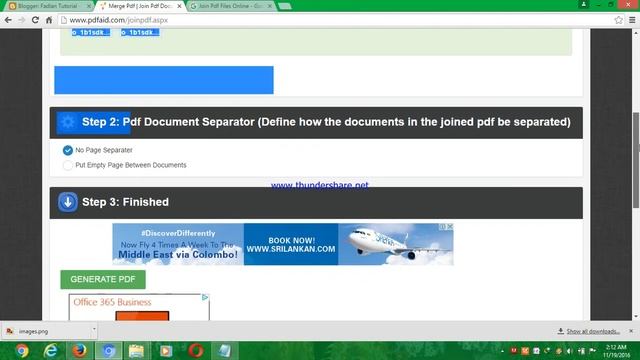Open the Office 365 Business ad
Image resolution: width=640 pixels, height=360 pixels.
[x=139, y=307]
